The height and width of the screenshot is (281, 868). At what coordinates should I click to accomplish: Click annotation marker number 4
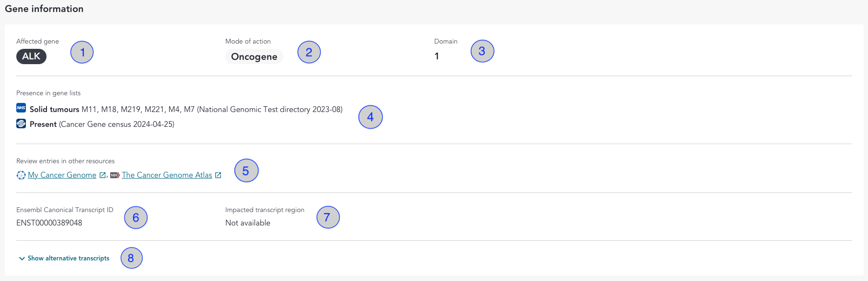click(x=370, y=117)
